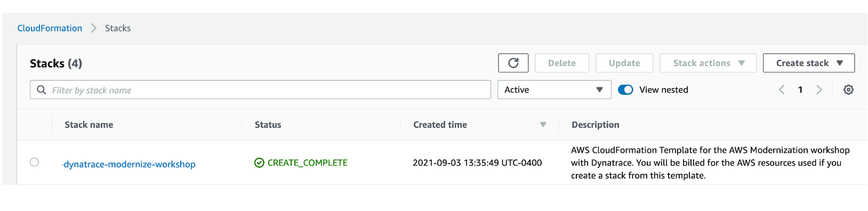Toggle the View nested switch
Screen dimensions: 868x211
(625, 90)
